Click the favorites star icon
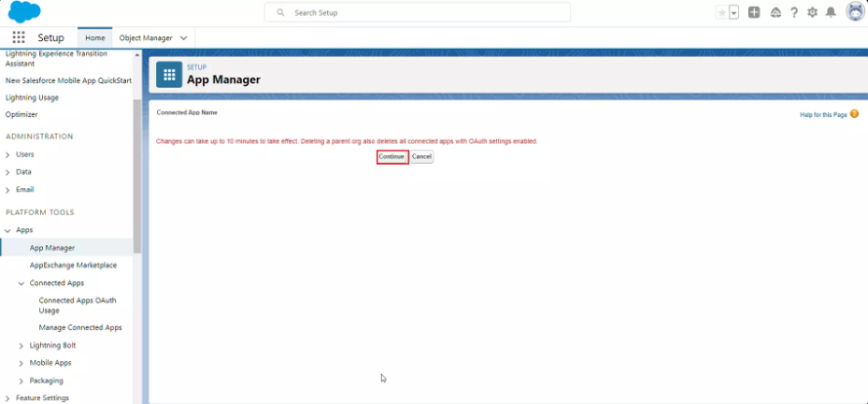Screen dimensions: 868x404 click(722, 12)
